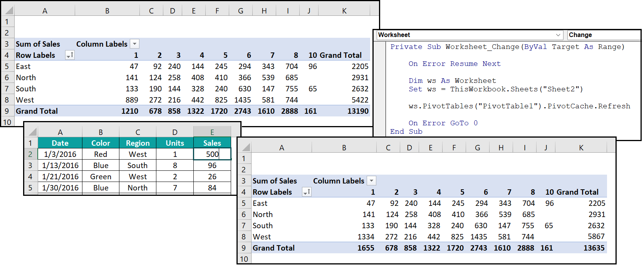
Task: Select the Red color cell
Action: [101, 154]
